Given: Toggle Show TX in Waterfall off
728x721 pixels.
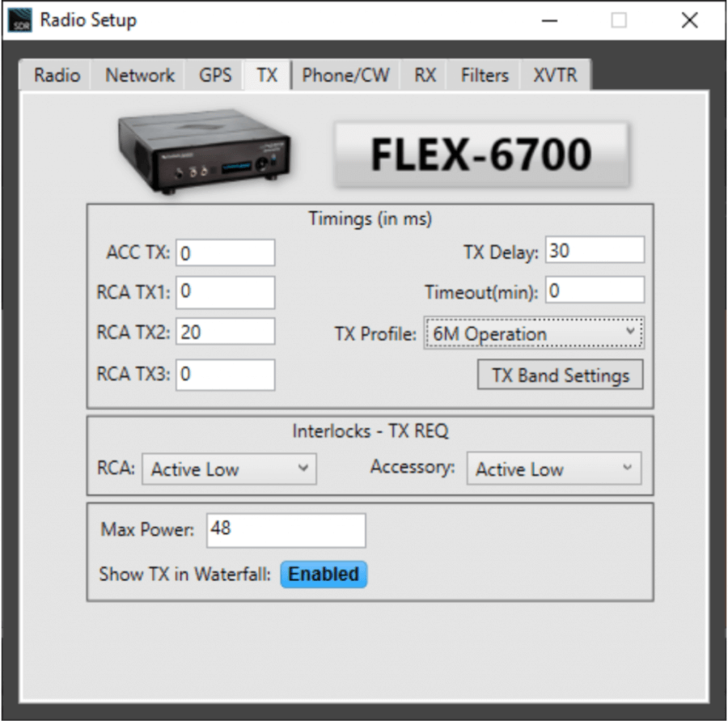Looking at the screenshot, I should point(324,575).
